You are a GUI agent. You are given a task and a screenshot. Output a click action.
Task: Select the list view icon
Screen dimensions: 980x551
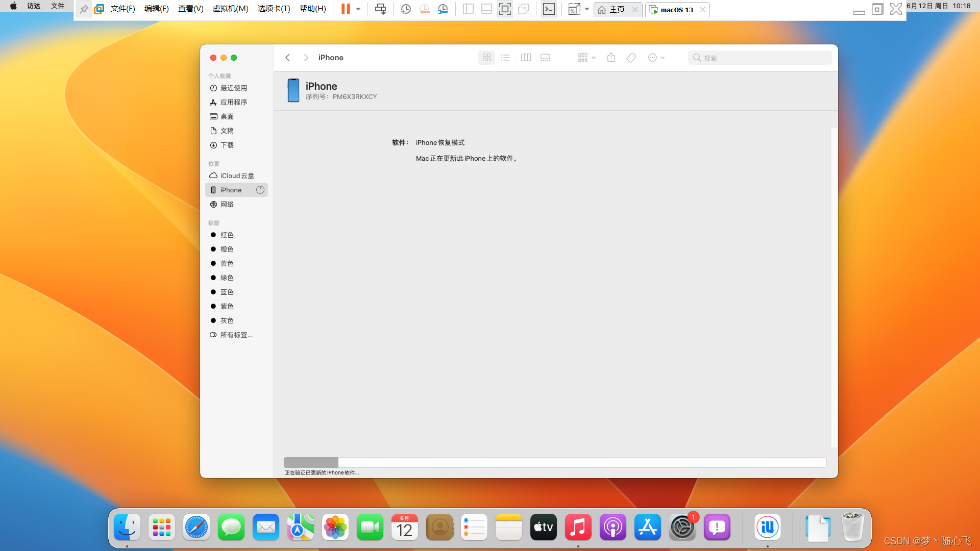(505, 57)
